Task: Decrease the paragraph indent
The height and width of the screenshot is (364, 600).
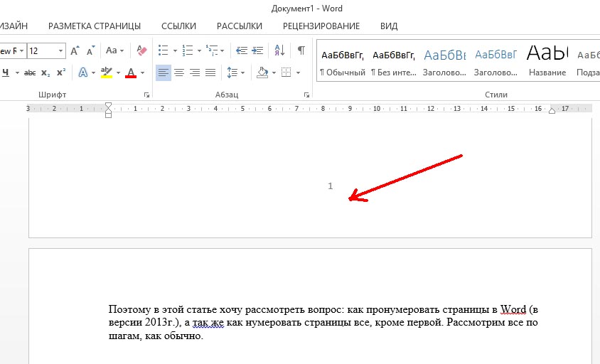Action: tap(241, 50)
